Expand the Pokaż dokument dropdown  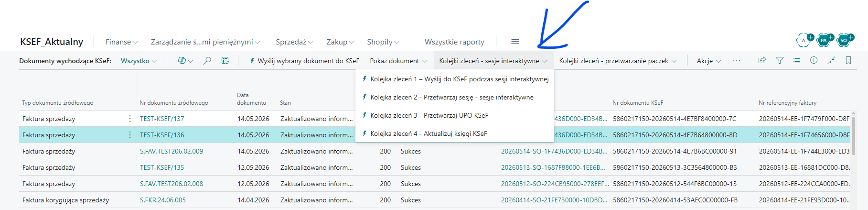point(398,61)
